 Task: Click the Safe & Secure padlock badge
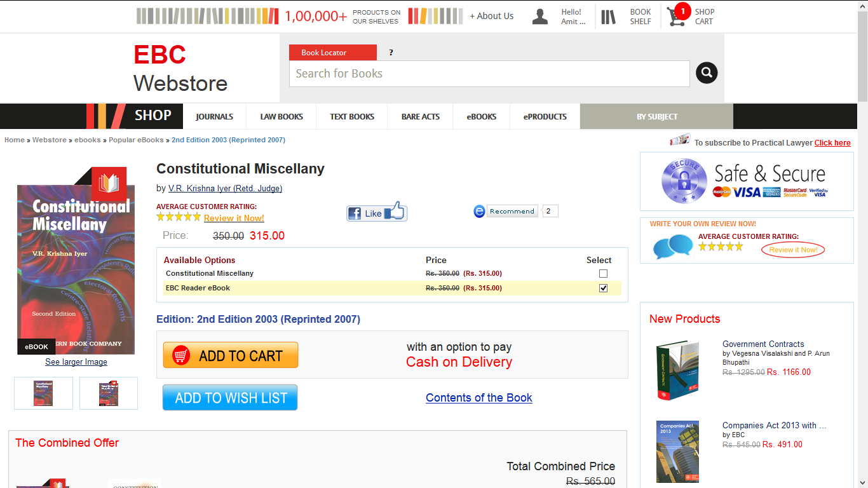point(684,181)
